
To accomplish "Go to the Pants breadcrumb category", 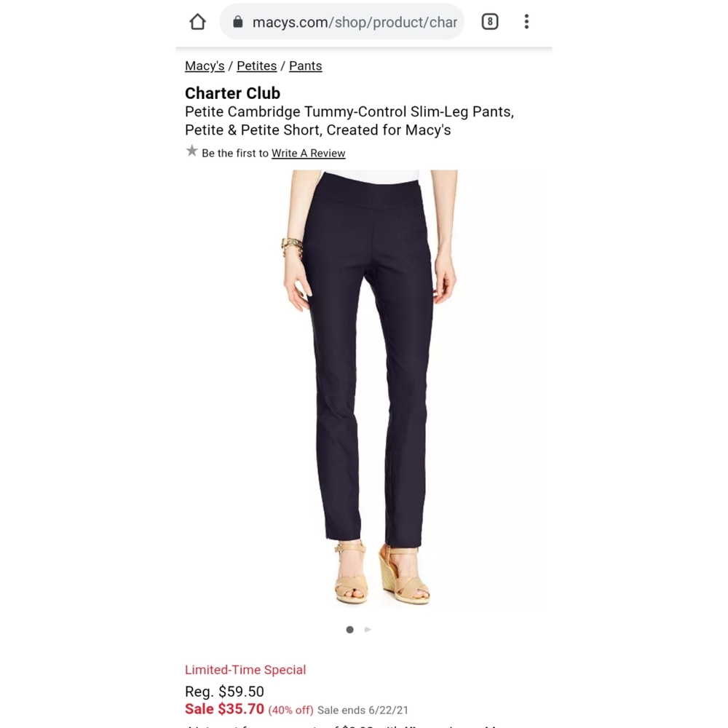I will point(306,66).
